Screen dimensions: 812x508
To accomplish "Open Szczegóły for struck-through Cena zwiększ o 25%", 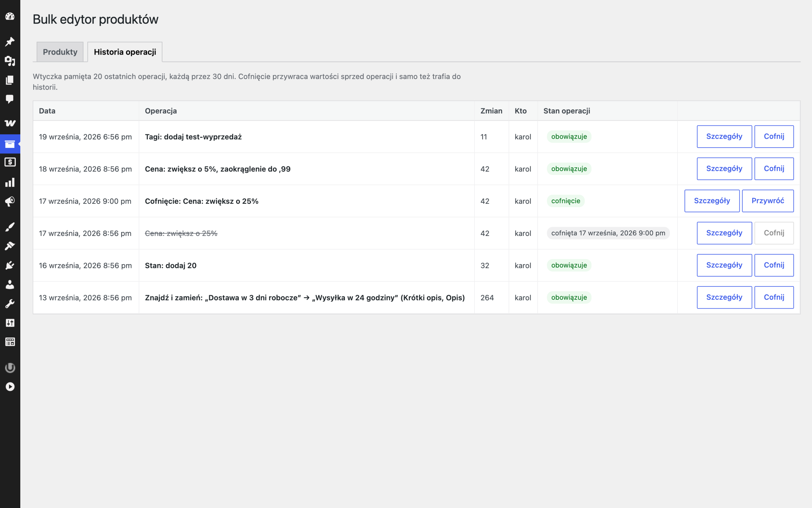I will point(724,233).
